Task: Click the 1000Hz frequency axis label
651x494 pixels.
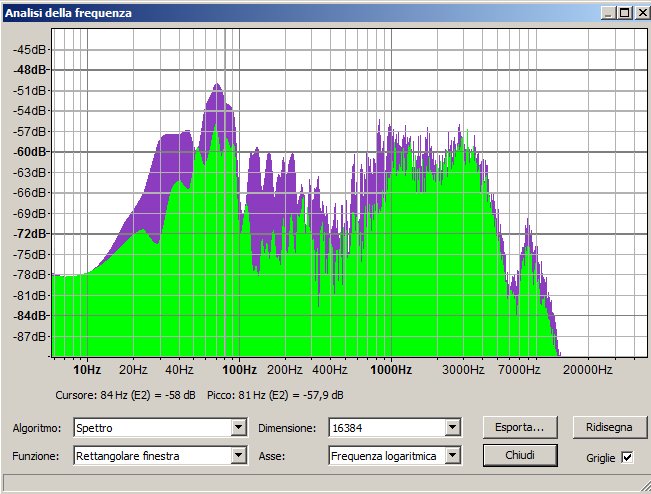Action: click(x=391, y=369)
